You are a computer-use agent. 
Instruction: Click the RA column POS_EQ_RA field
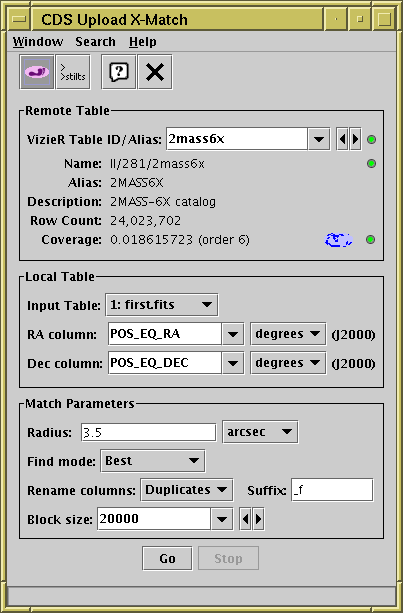tap(165, 334)
